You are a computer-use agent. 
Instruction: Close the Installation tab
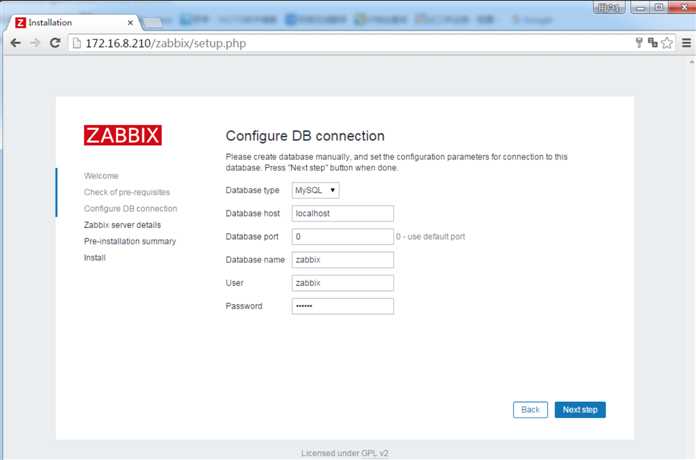pos(130,22)
